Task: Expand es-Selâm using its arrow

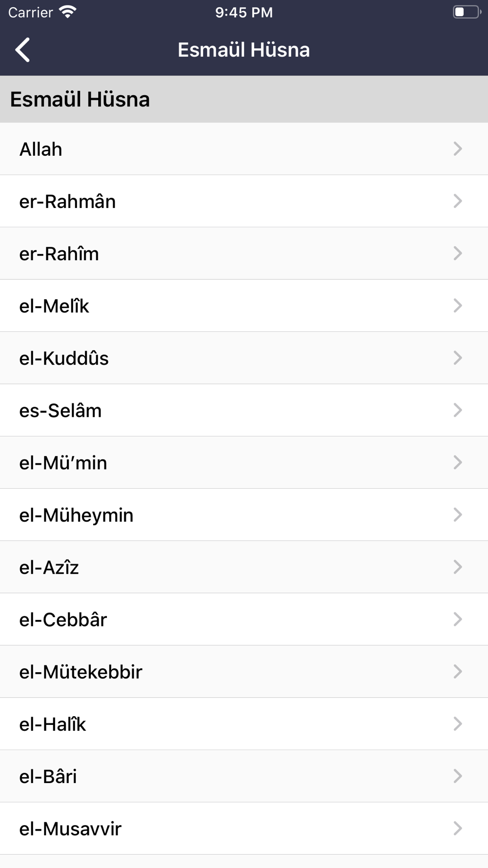Action: pyautogui.click(x=457, y=410)
